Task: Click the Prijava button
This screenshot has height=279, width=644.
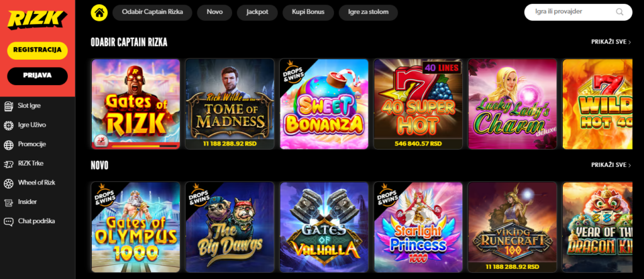Action: [x=37, y=76]
